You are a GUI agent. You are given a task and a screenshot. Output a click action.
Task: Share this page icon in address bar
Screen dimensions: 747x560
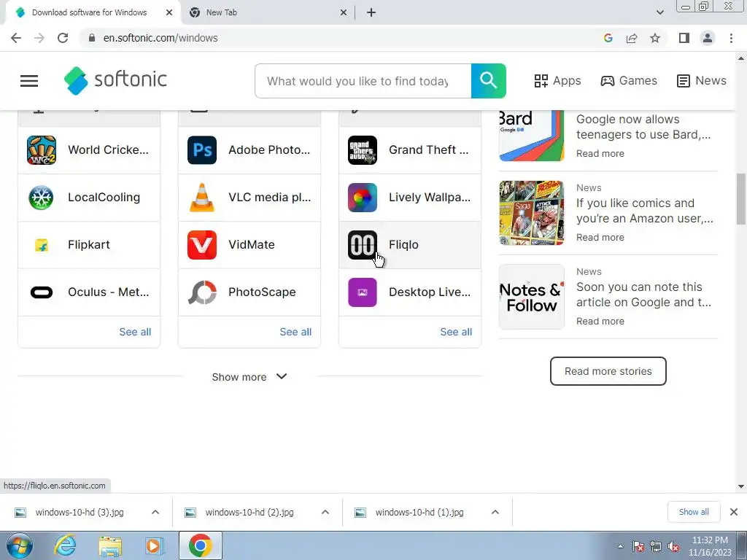[632, 38]
